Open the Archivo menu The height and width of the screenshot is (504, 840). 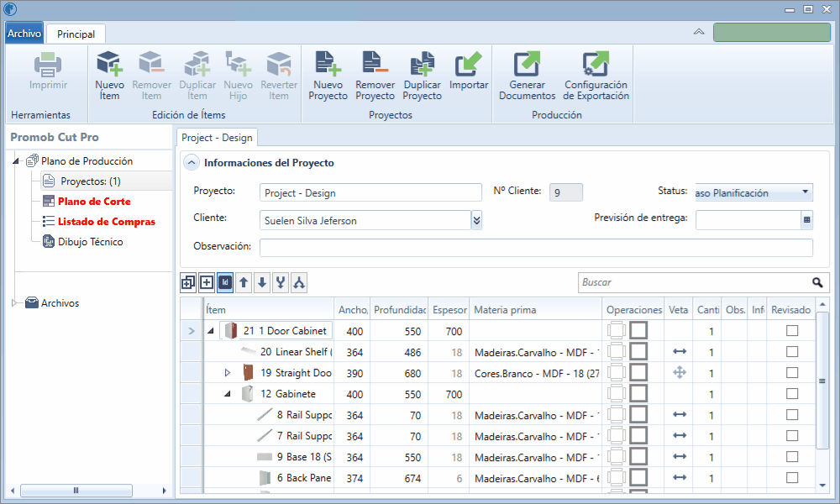coord(24,34)
